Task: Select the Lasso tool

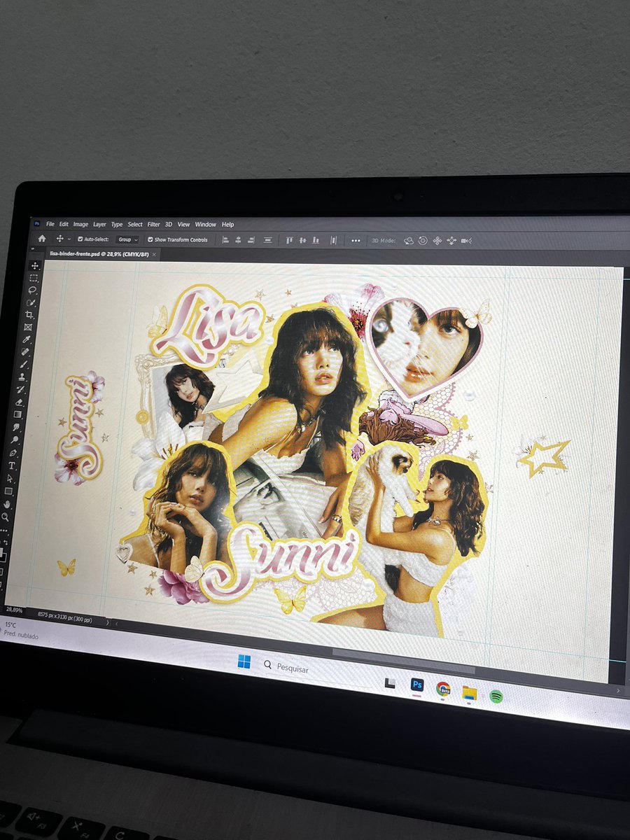Action: point(33,290)
